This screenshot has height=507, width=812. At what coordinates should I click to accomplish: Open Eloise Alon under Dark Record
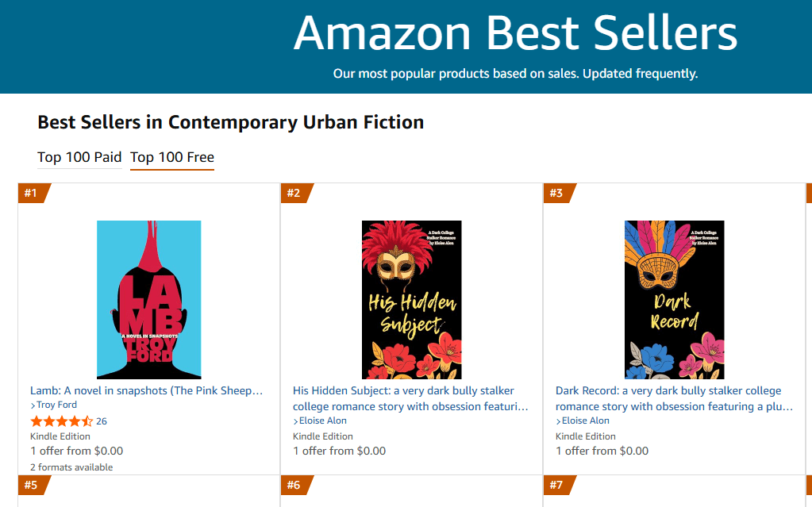tap(585, 421)
